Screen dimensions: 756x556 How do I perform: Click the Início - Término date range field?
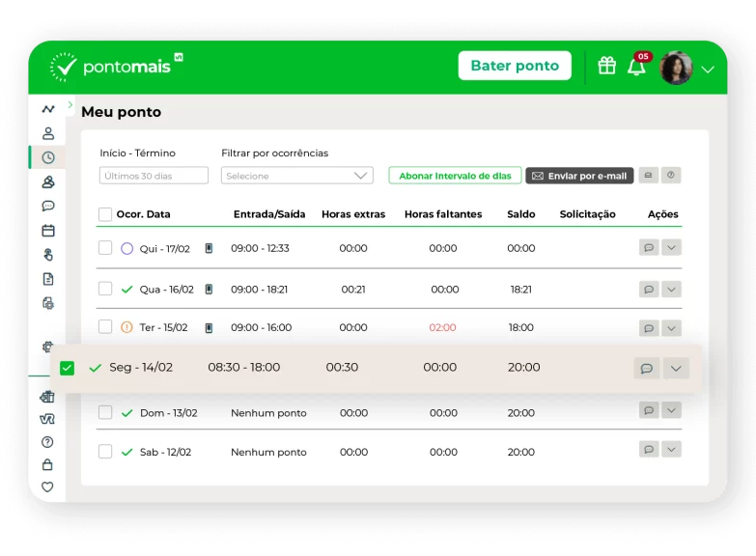pos(154,176)
